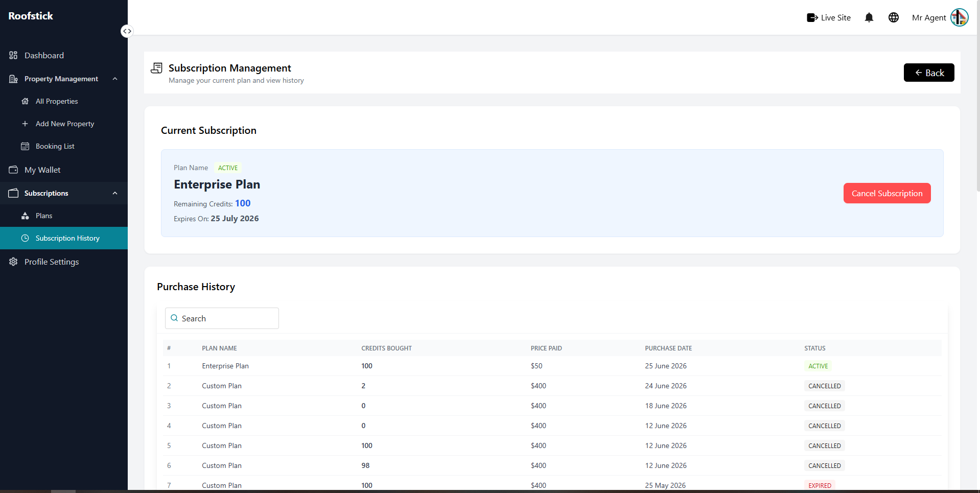Click the Subscription Management header icon
Image resolution: width=980 pixels, height=493 pixels.
click(x=157, y=68)
